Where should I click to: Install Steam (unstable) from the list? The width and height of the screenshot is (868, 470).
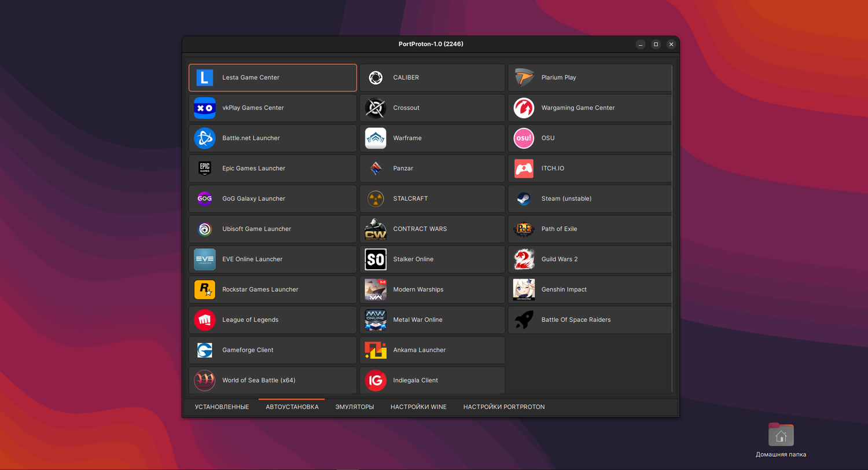590,199
